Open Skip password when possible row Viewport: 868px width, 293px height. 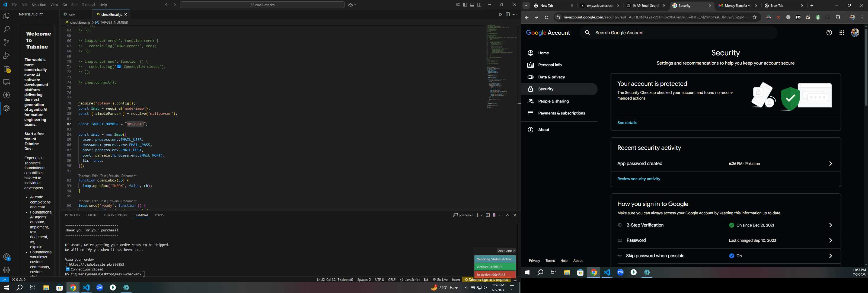[726, 256]
